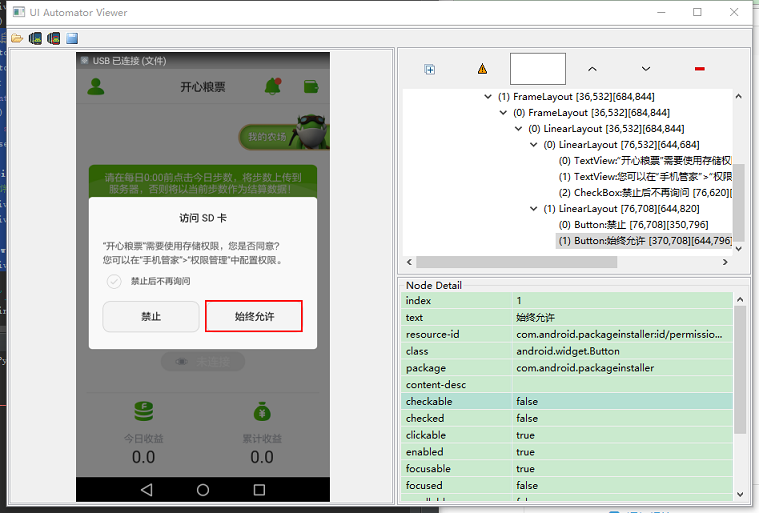The image size is (759, 513).
Task: Click inside the hierarchy search box
Action: pyautogui.click(x=538, y=69)
